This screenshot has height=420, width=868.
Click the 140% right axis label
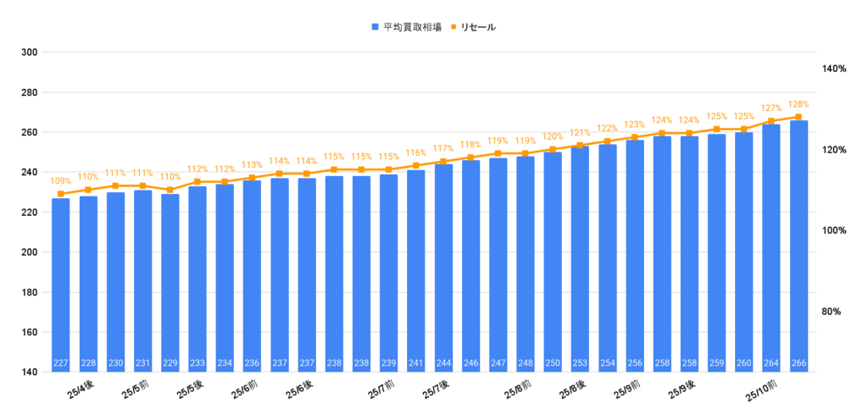tap(834, 69)
